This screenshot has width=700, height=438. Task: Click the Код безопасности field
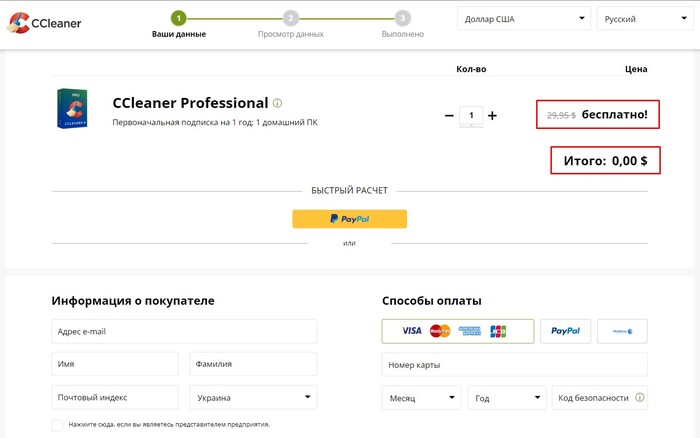[x=600, y=397]
